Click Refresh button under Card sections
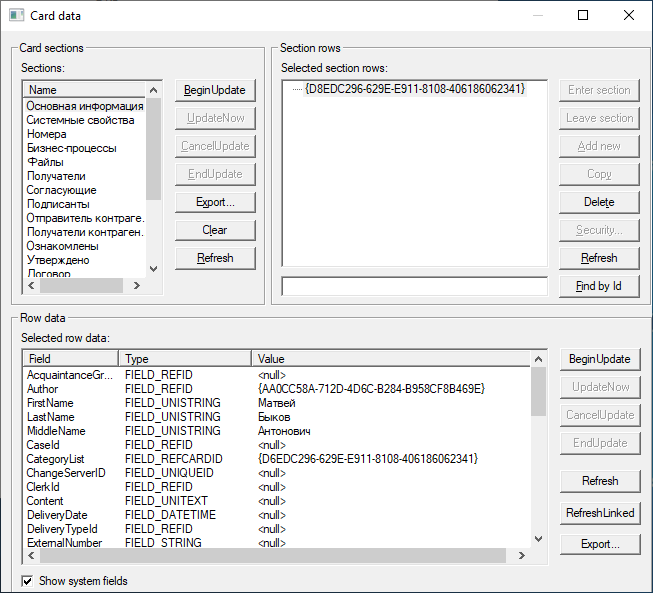Screen dimensions: 653x593 coord(214,258)
